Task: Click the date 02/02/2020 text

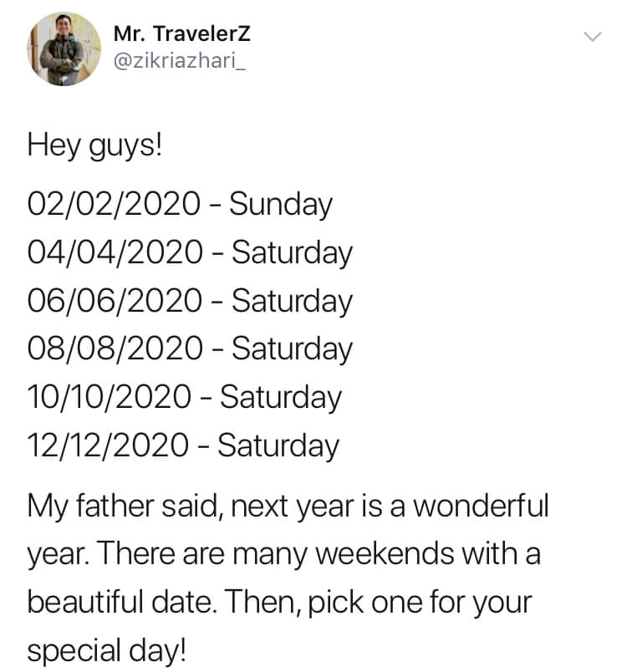Action: 114,204
